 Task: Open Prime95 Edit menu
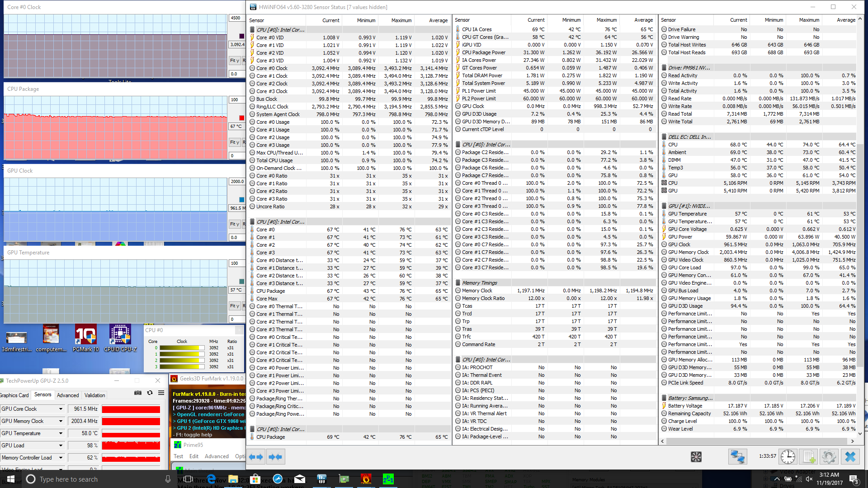194,456
